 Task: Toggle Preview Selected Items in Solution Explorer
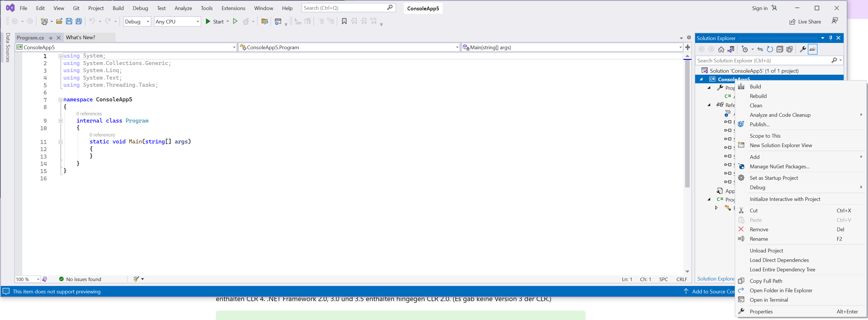pyautogui.click(x=813, y=50)
